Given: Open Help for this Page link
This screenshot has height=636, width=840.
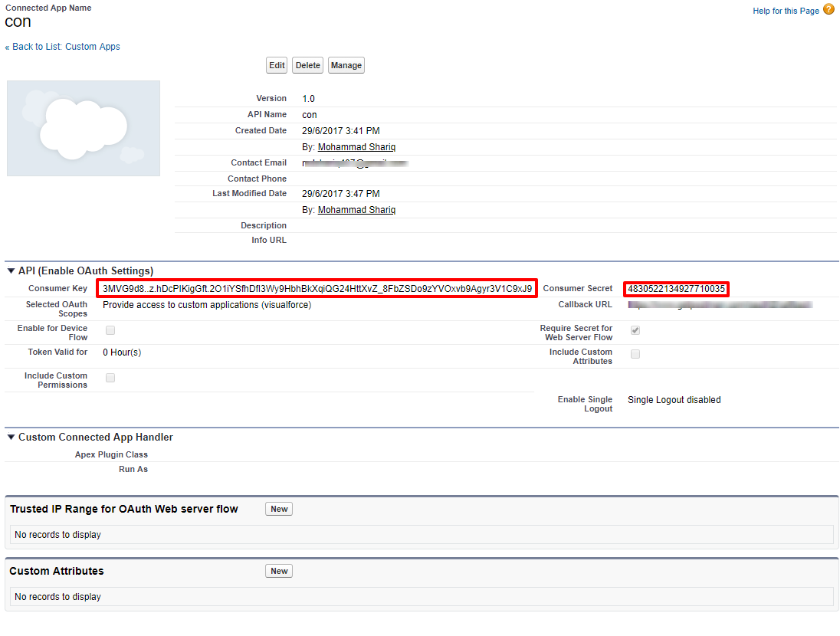Looking at the screenshot, I should tap(786, 11).
